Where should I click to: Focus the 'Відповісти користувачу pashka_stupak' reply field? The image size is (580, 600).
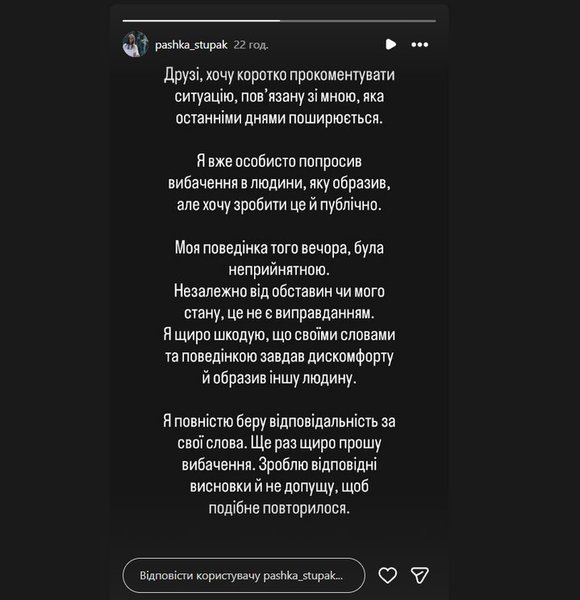coord(244,576)
